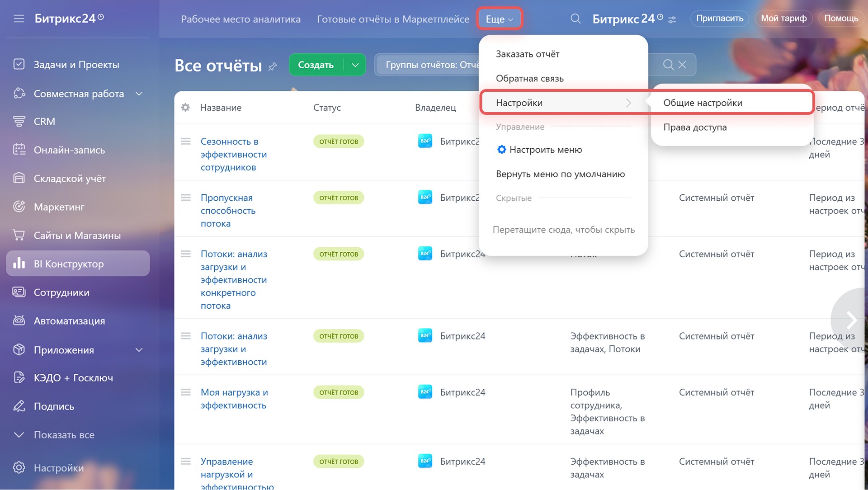Click Эффективность в задачах, Потоки cell

click(x=608, y=342)
